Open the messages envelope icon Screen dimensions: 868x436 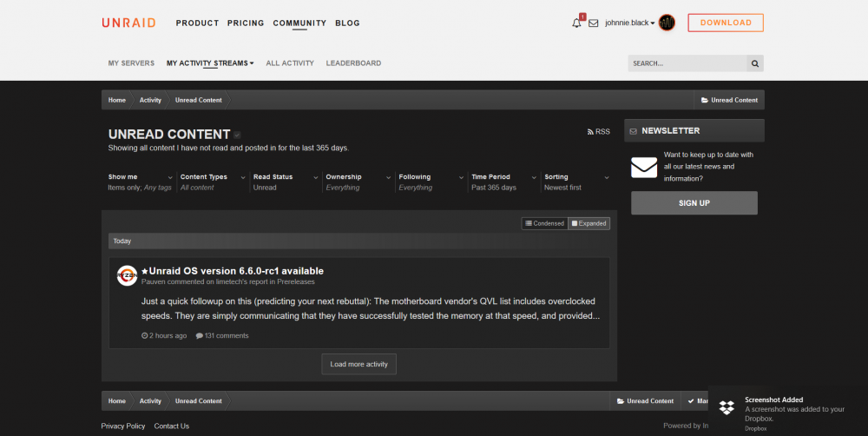coord(594,23)
